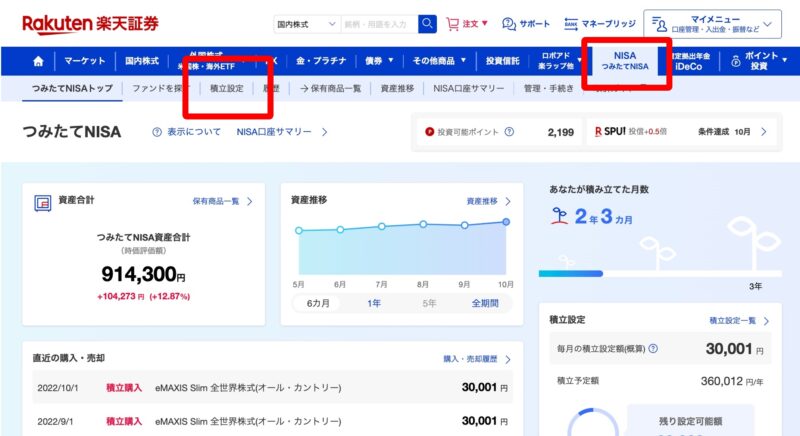Select the 1年 chart period
800x436 pixels.
pyautogui.click(x=374, y=303)
